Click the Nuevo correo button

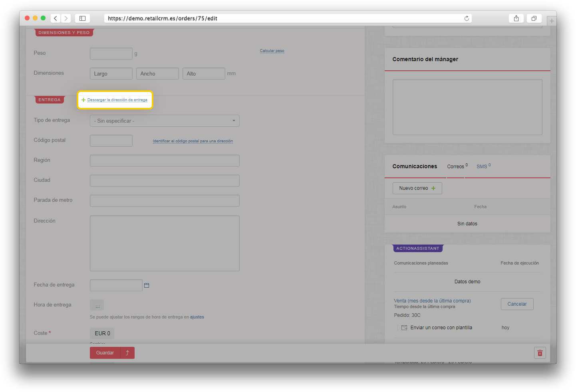pyautogui.click(x=417, y=188)
